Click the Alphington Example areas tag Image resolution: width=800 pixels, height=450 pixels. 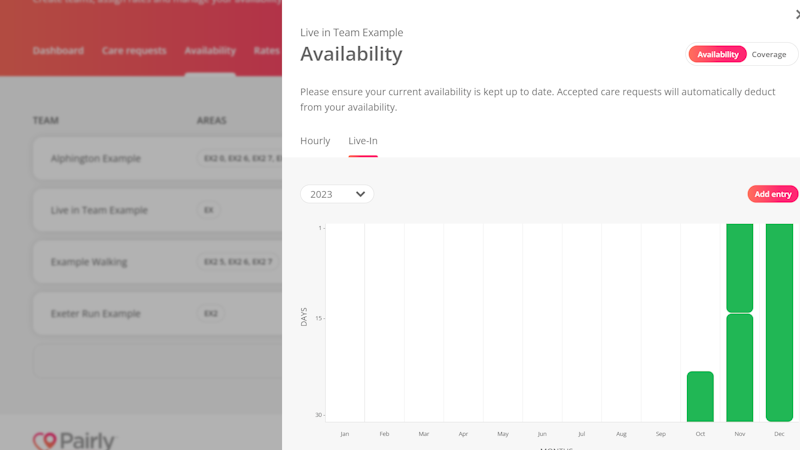240,158
